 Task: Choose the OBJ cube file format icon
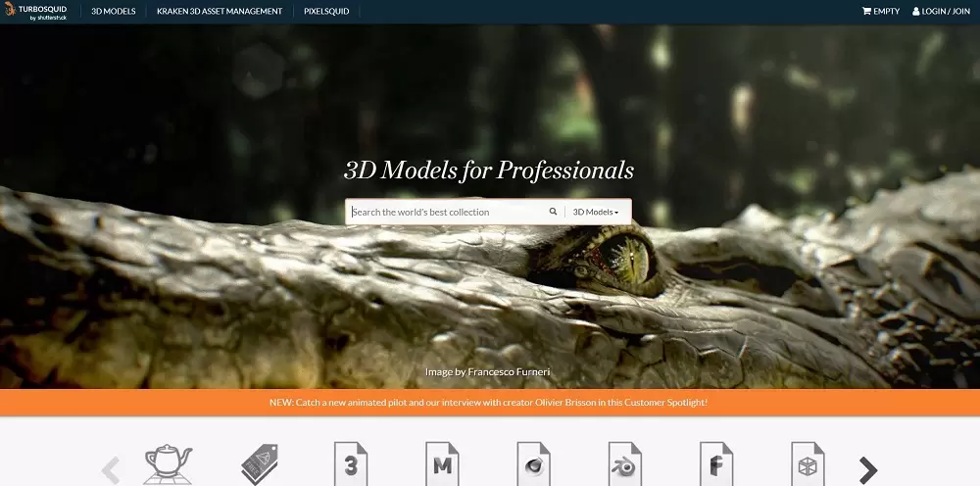pyautogui.click(x=808, y=464)
